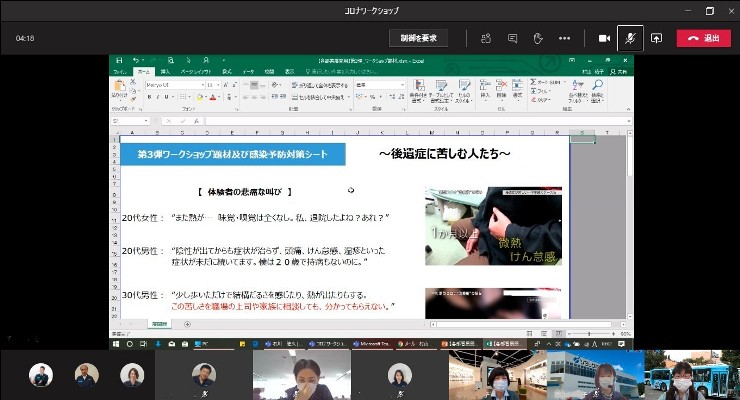Switch Excel to Page Break Preview
740x400 pixels.
tap(558, 333)
